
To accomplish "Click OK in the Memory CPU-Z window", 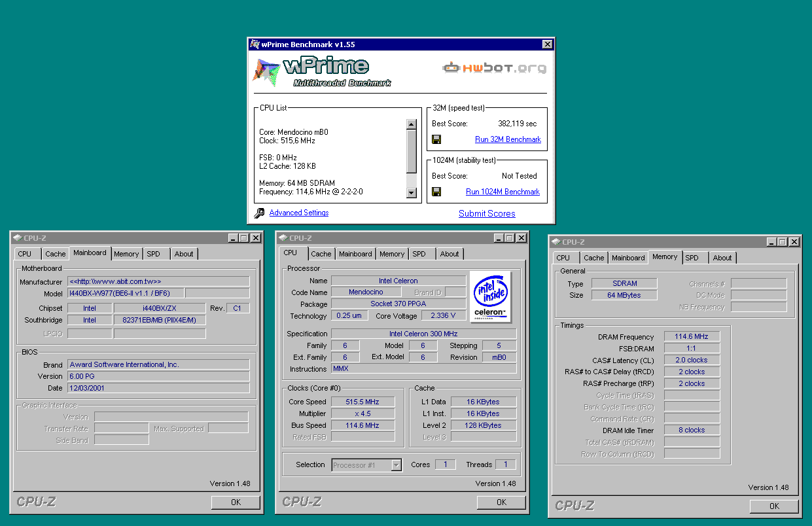I will 774,506.
